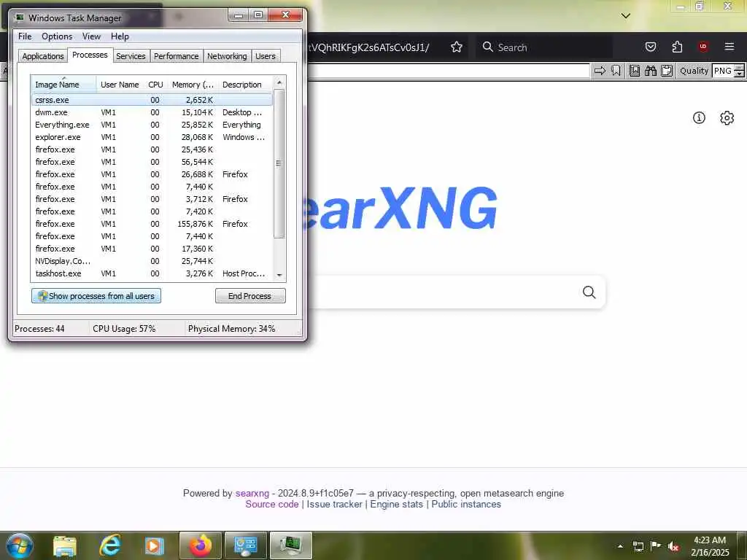The image size is (747, 560).
Task: Open SearXNG about info icon
Action: pyautogui.click(x=698, y=117)
